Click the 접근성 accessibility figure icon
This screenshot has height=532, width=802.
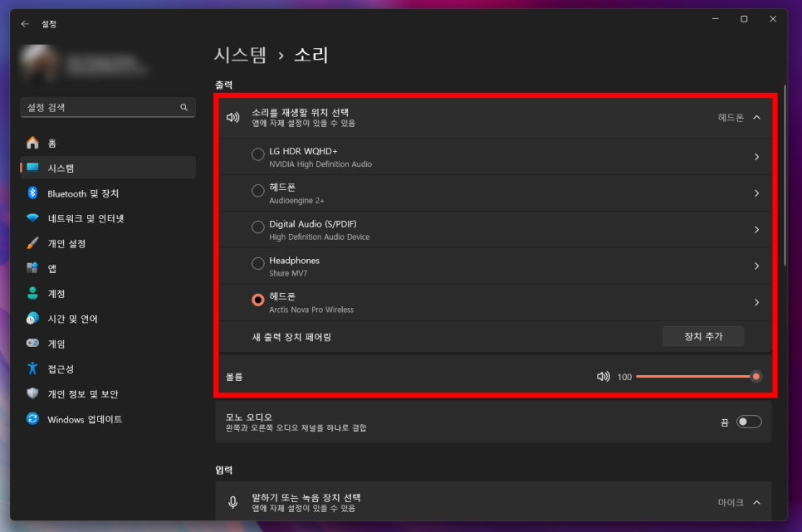[x=32, y=368]
